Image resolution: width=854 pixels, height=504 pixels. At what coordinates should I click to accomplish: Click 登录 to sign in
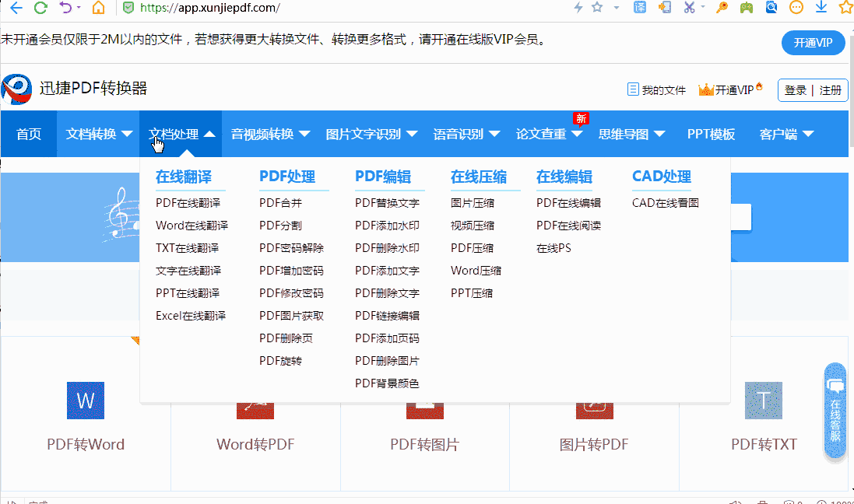(795, 90)
